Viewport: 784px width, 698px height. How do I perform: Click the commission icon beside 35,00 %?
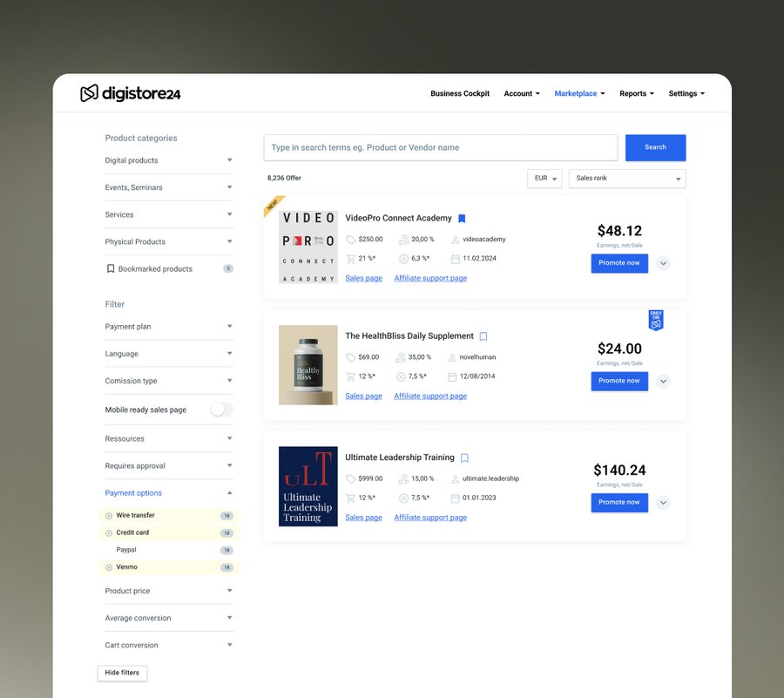point(401,357)
